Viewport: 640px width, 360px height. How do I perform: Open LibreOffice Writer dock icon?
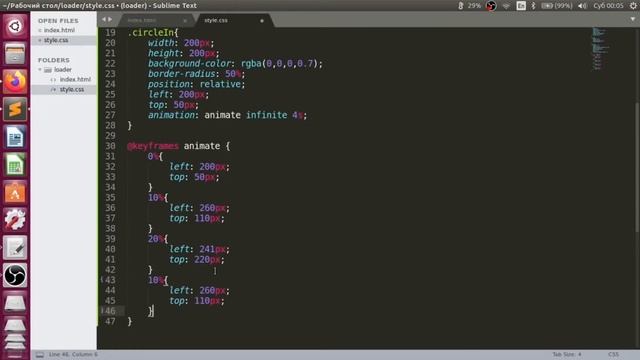pyautogui.click(x=15, y=137)
